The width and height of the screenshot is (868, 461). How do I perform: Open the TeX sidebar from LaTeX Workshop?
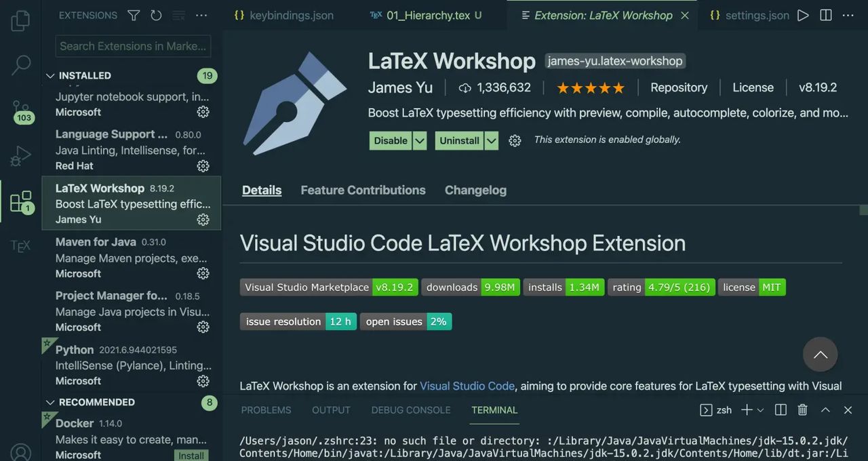(x=20, y=245)
